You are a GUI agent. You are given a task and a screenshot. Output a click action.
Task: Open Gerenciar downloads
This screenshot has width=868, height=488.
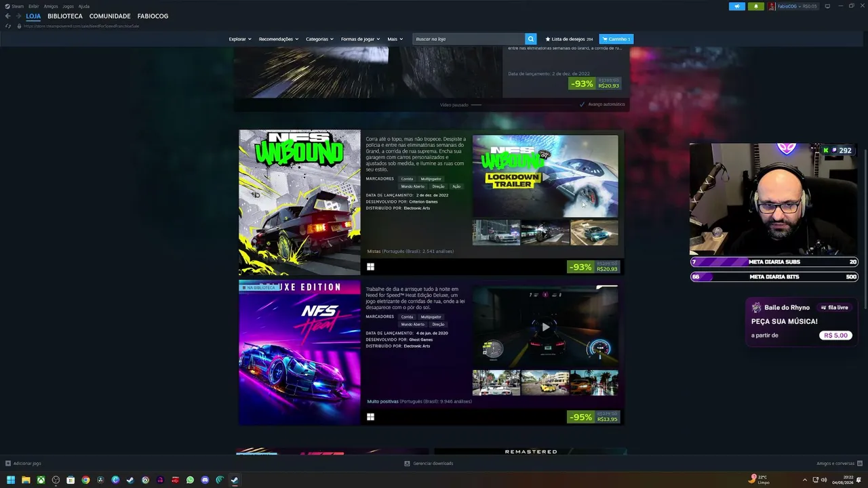(429, 464)
